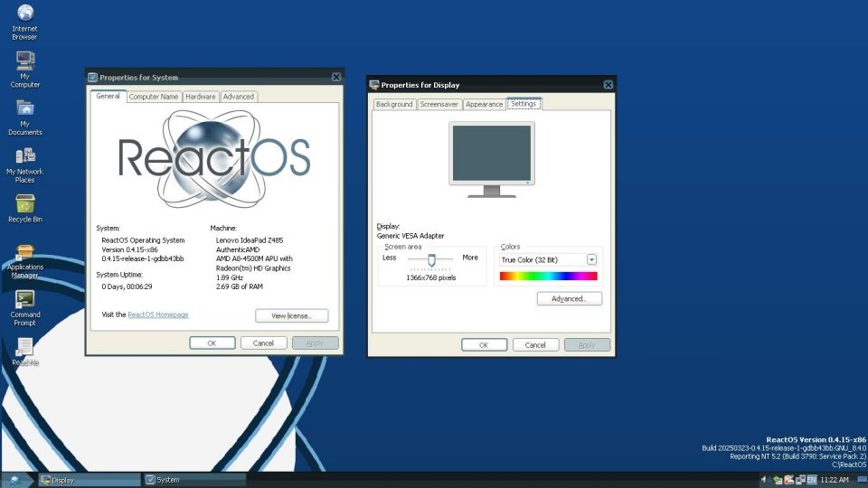Click the Advanced button in Display settings
868x488 pixels.
pos(569,299)
